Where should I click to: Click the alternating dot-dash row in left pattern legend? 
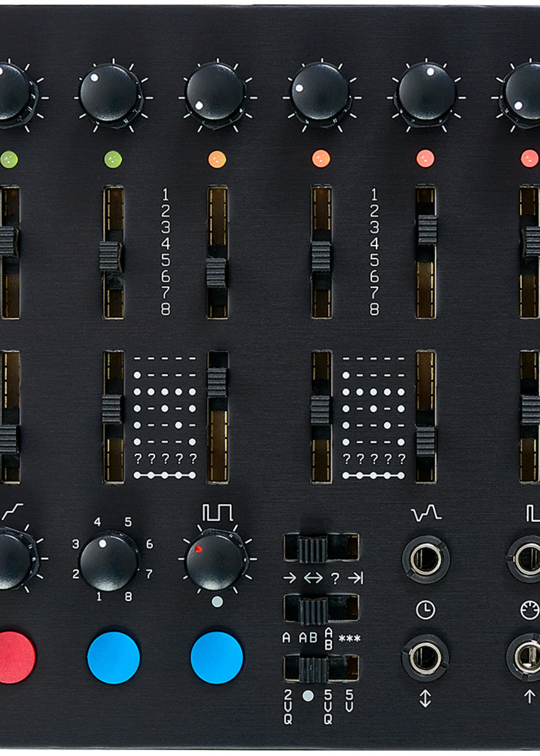(165, 409)
